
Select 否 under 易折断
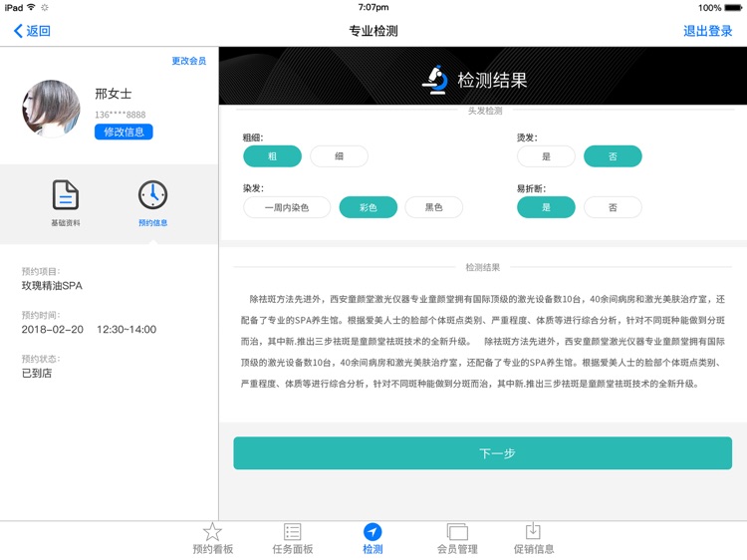pyautogui.click(x=613, y=207)
